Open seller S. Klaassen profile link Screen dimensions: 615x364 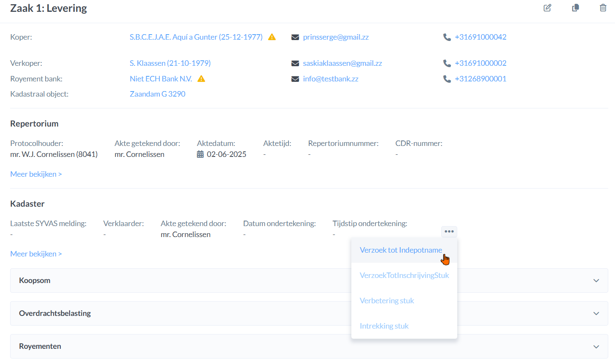pos(170,63)
